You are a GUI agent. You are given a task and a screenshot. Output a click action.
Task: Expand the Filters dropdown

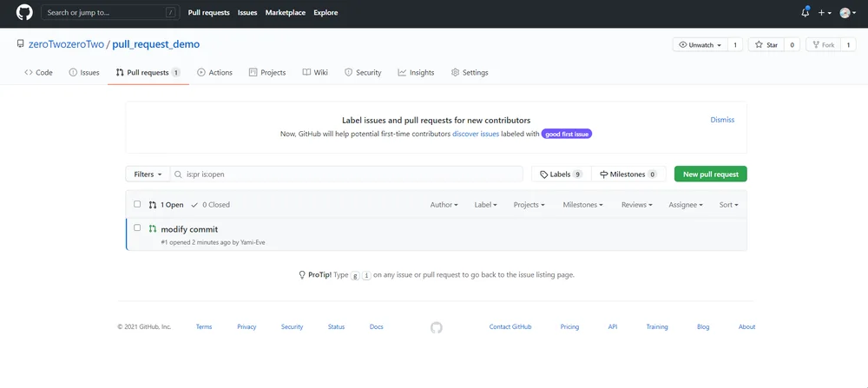click(148, 174)
